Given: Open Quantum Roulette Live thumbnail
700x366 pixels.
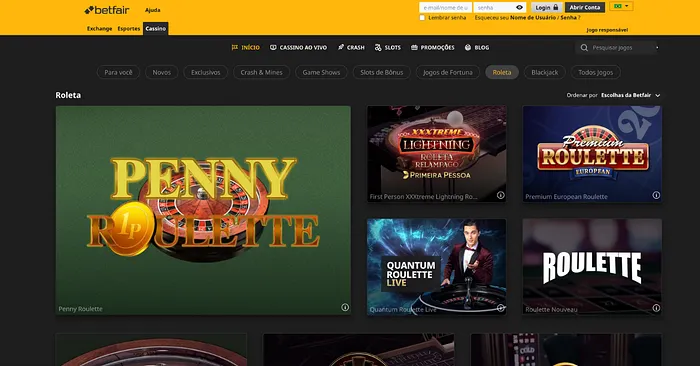Looking at the screenshot, I should 437,266.
